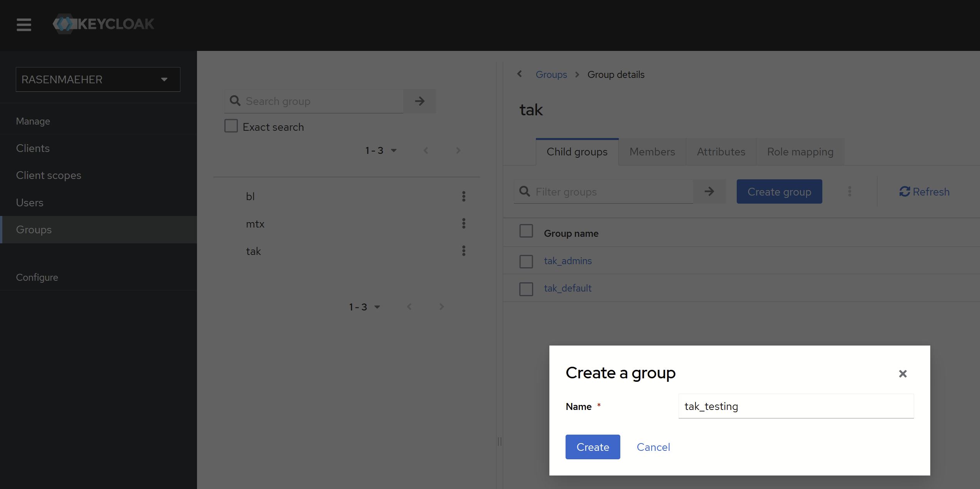Enable the Exact search checkbox
Viewport: 980px width, 489px height.
point(231,126)
